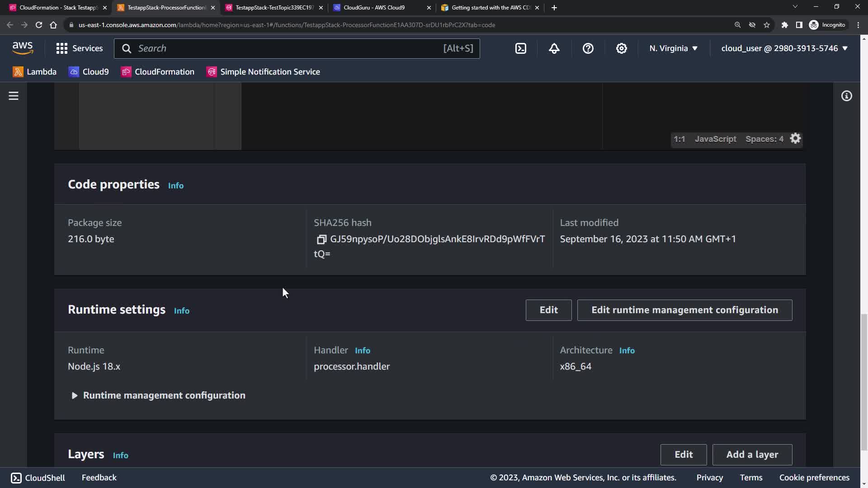This screenshot has height=488, width=868.
Task: Open the N. Virginia region dropdown
Action: [x=673, y=48]
